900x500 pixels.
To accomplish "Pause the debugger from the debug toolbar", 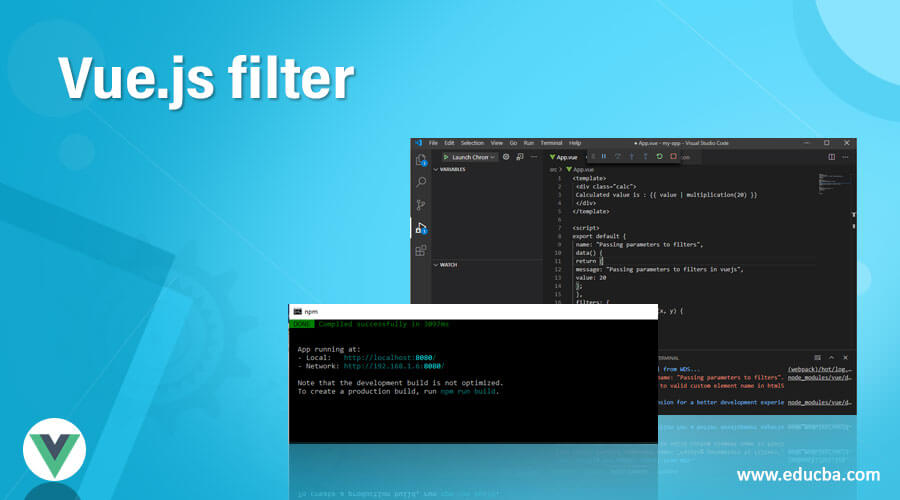I will pos(603,156).
